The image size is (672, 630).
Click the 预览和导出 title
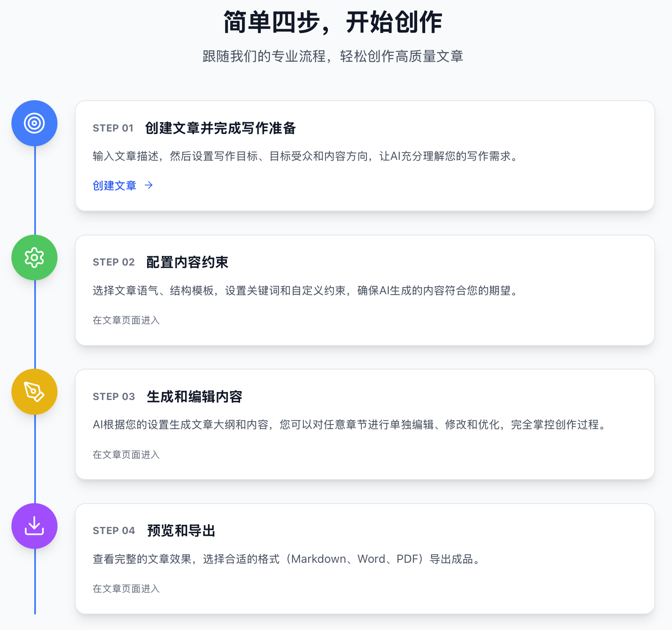181,531
